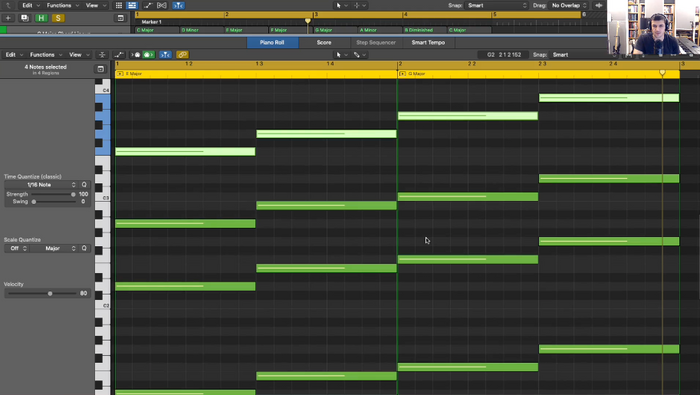This screenshot has width=700, height=395.
Task: Click the back arrow icon at top left
Action: (8, 5)
